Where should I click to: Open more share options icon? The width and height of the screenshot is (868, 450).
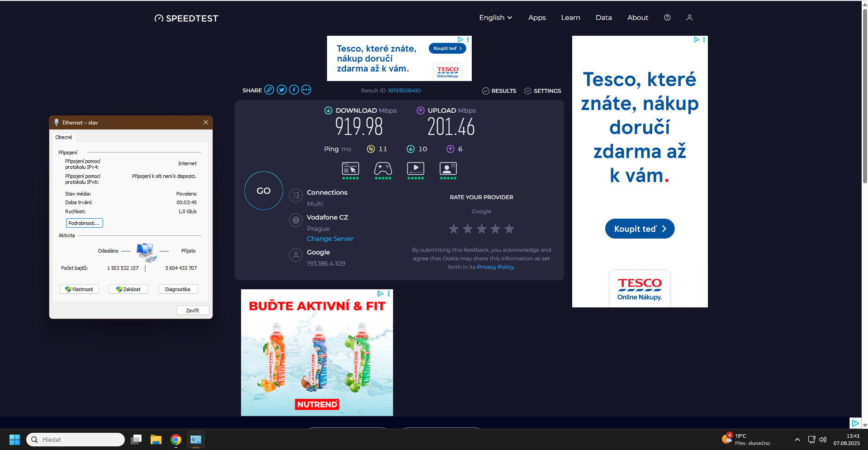[306, 90]
